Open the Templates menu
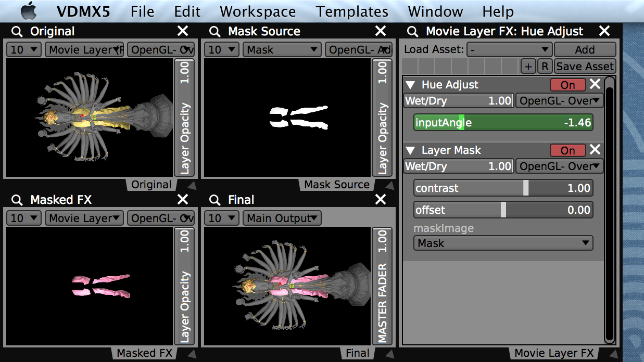Screen dimensions: 644x362 tap(352, 11)
